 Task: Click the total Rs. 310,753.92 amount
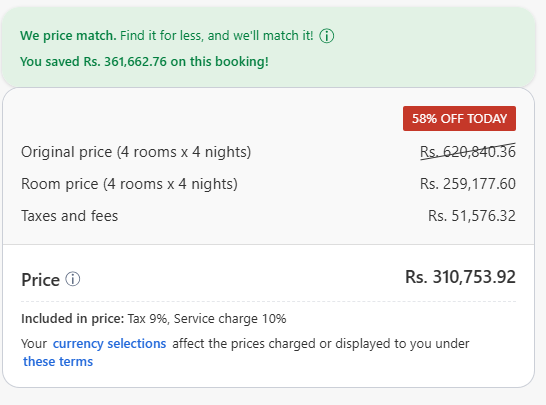pos(460,277)
